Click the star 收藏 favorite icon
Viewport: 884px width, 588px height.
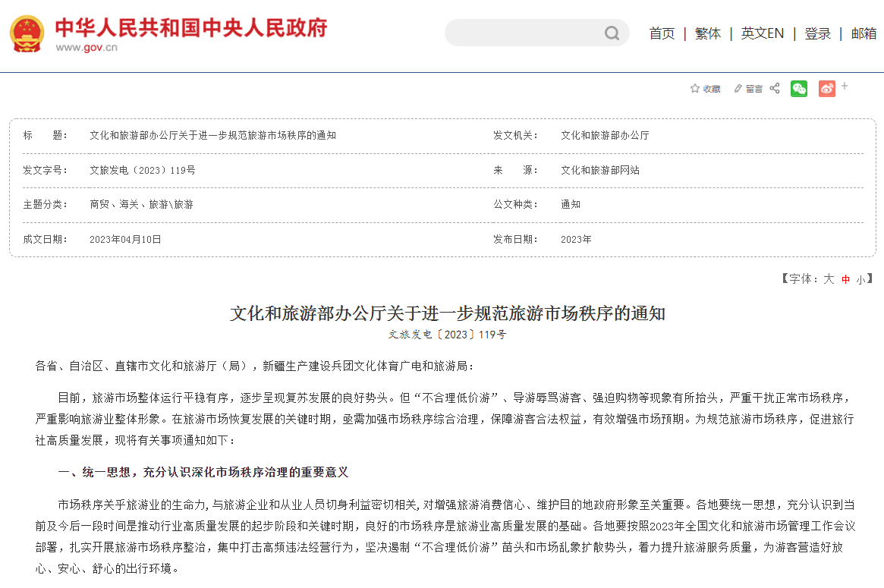[x=694, y=89]
